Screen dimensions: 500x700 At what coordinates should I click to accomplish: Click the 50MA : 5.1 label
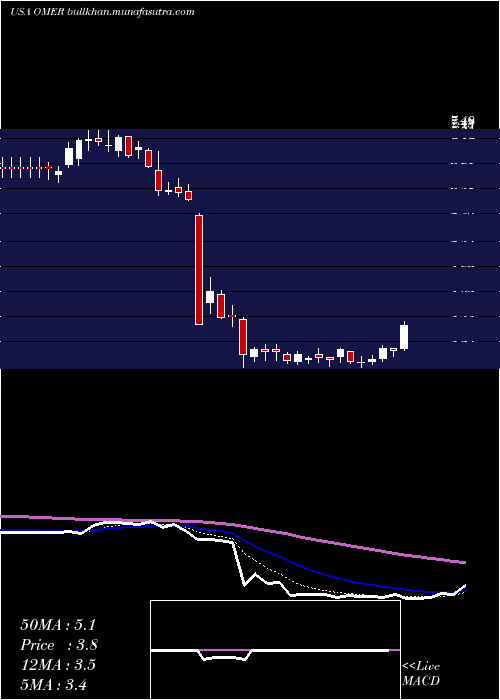(58, 625)
